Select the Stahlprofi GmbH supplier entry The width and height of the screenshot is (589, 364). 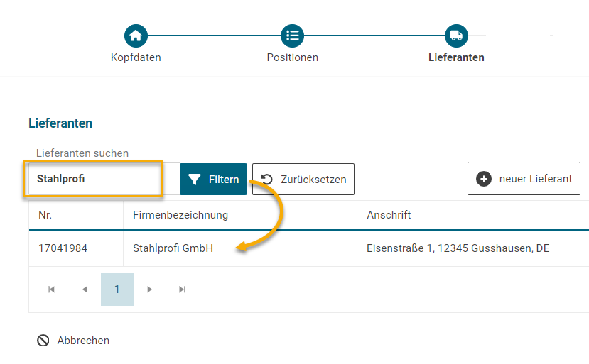[x=173, y=248]
